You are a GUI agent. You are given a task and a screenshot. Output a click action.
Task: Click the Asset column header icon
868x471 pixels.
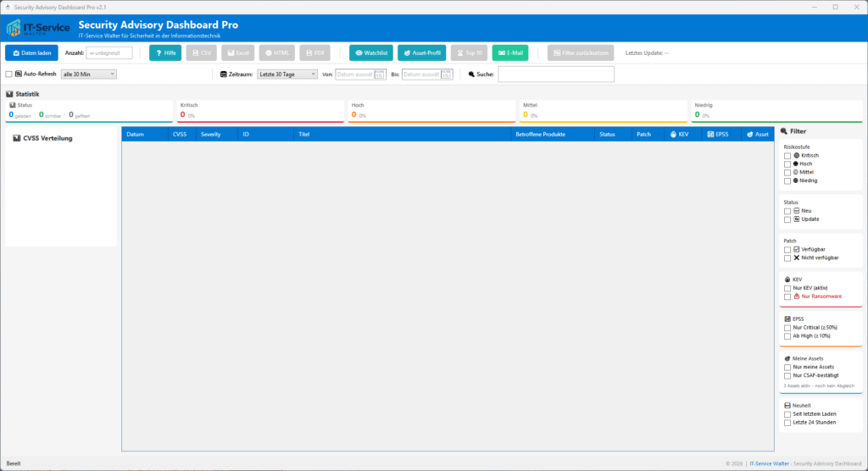coord(750,135)
